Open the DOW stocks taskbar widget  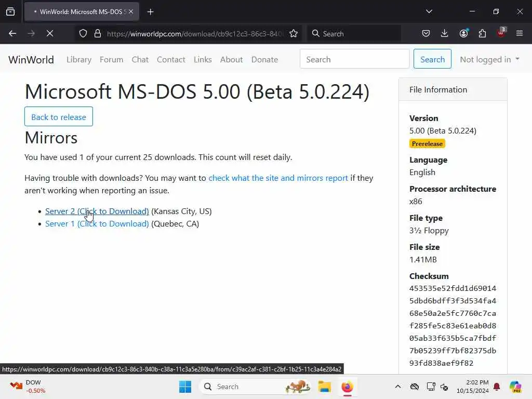pyautogui.click(x=28, y=387)
